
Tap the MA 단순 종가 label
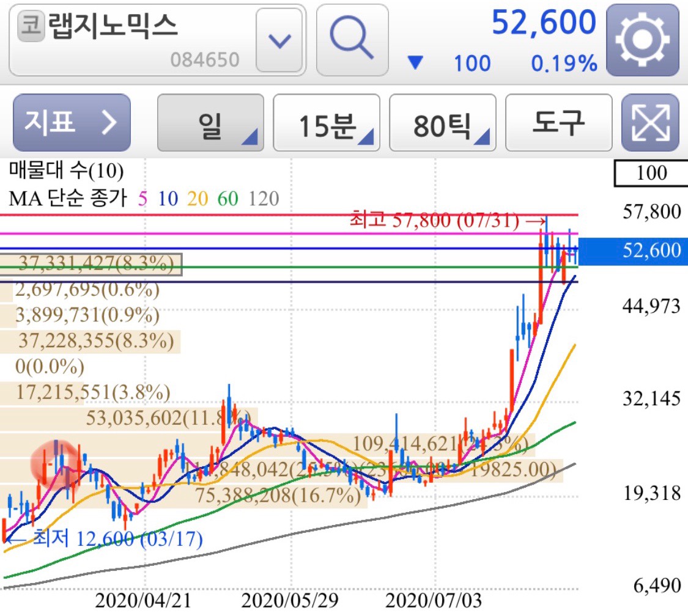(x=68, y=199)
